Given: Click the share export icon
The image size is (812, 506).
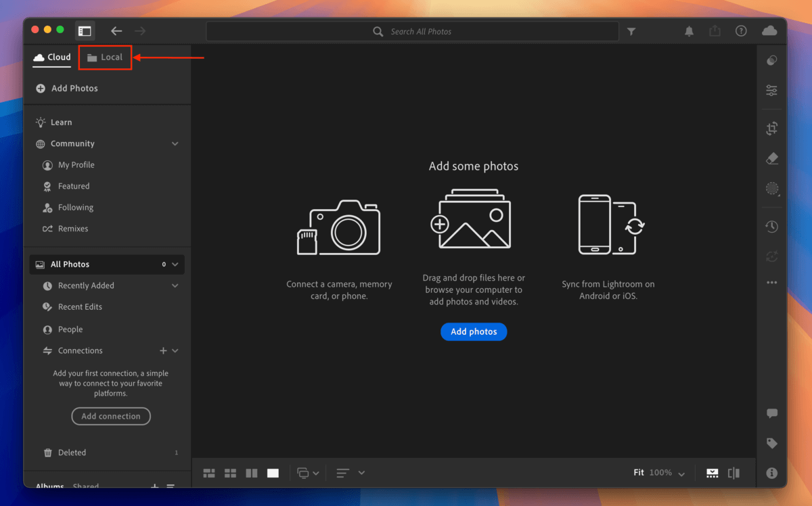Looking at the screenshot, I should point(715,31).
